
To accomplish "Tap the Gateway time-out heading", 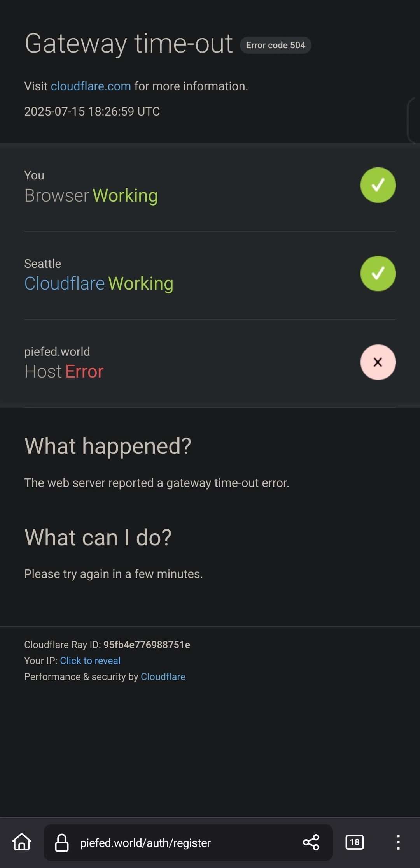I will point(129,43).
